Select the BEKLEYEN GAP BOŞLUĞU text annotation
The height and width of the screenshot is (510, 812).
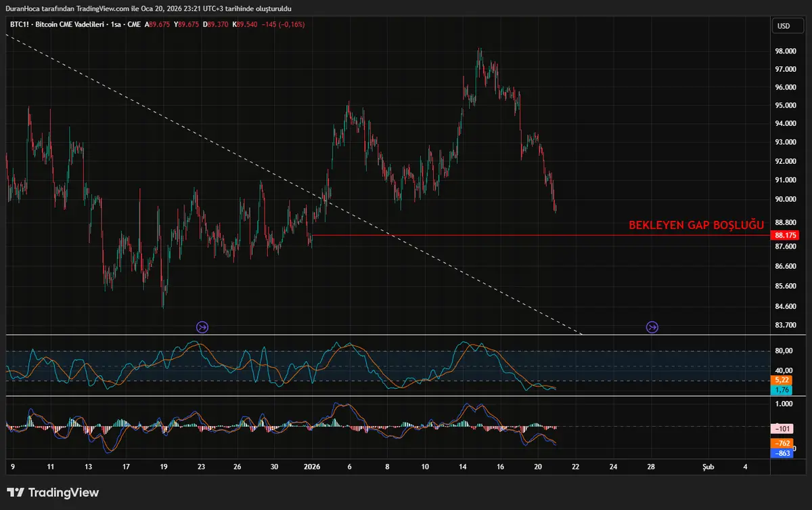pos(696,224)
